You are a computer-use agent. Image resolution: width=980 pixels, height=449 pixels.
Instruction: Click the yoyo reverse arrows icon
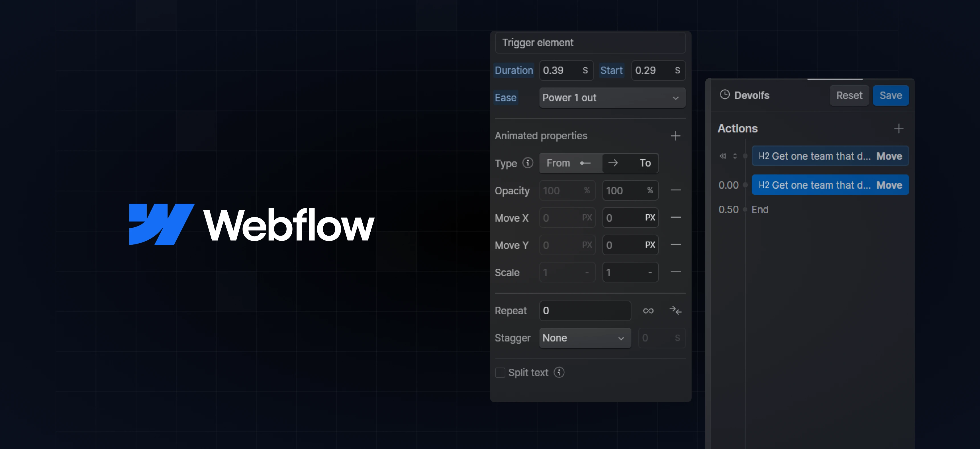pos(675,311)
